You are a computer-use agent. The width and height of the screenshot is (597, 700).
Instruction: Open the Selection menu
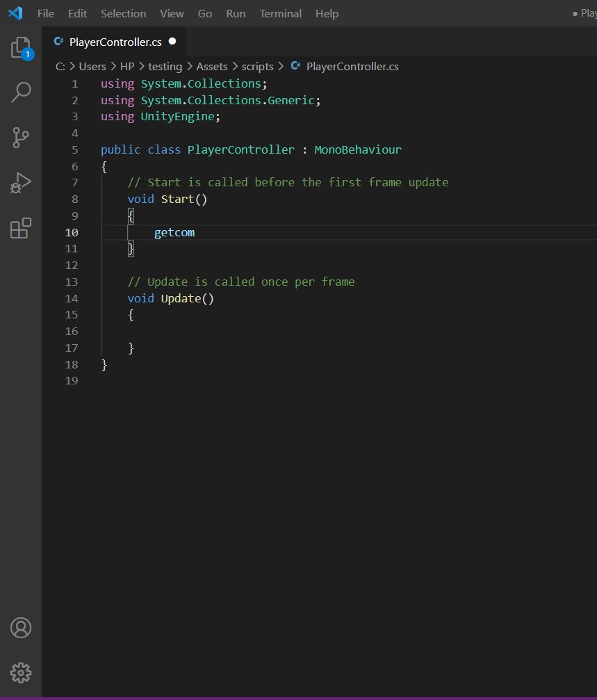[123, 14]
